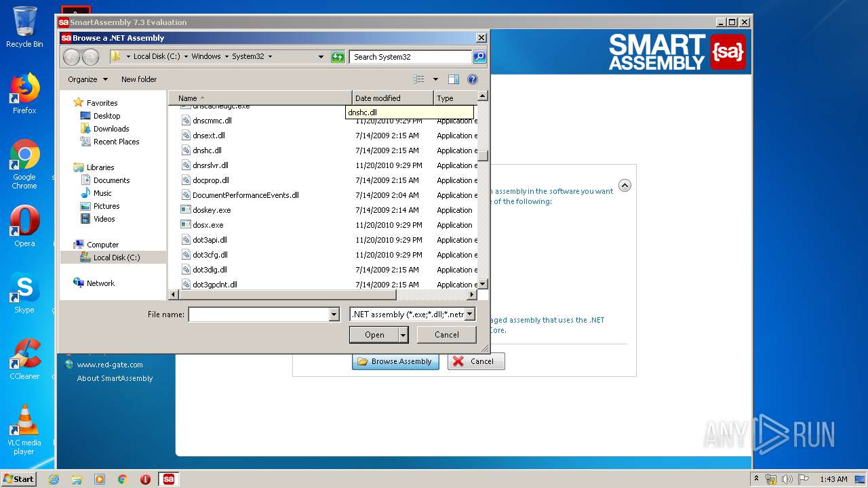This screenshot has width=868, height=488.
Task: Sort by the Name column header
Action: [x=260, y=98]
